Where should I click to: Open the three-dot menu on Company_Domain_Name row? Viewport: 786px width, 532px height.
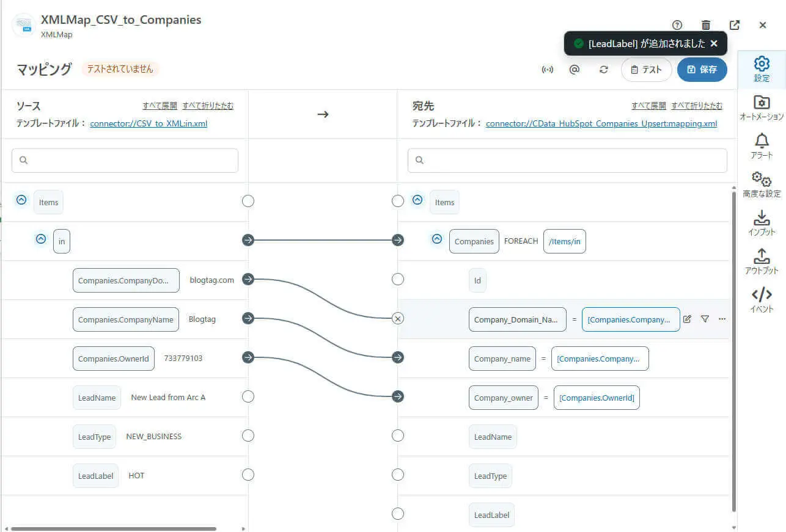pyautogui.click(x=722, y=319)
